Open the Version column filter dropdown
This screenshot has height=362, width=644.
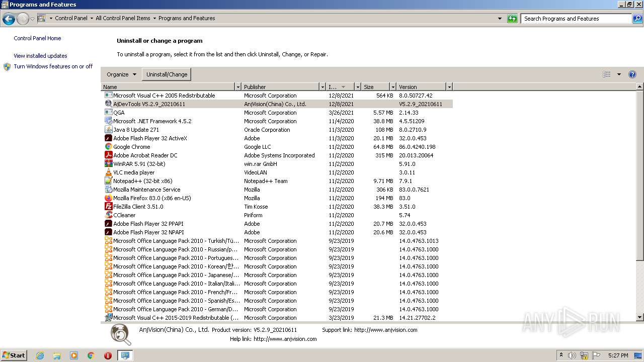point(449,87)
